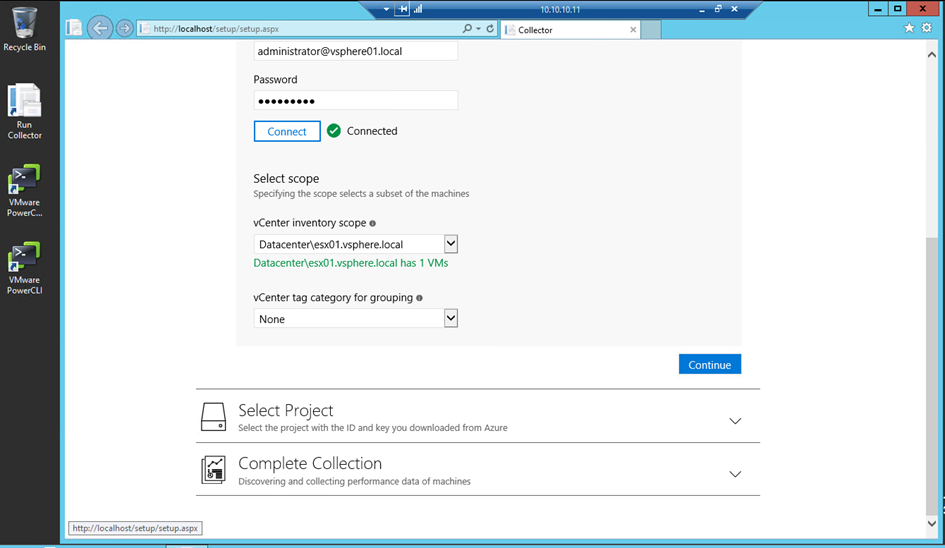The height and width of the screenshot is (548, 945).
Task: Click the green Connected checkmark icon
Action: [334, 131]
